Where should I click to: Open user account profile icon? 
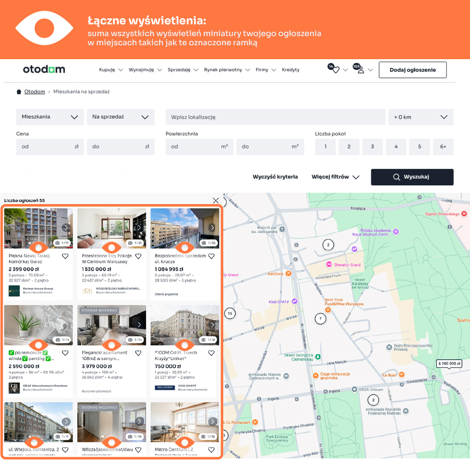tap(360, 70)
